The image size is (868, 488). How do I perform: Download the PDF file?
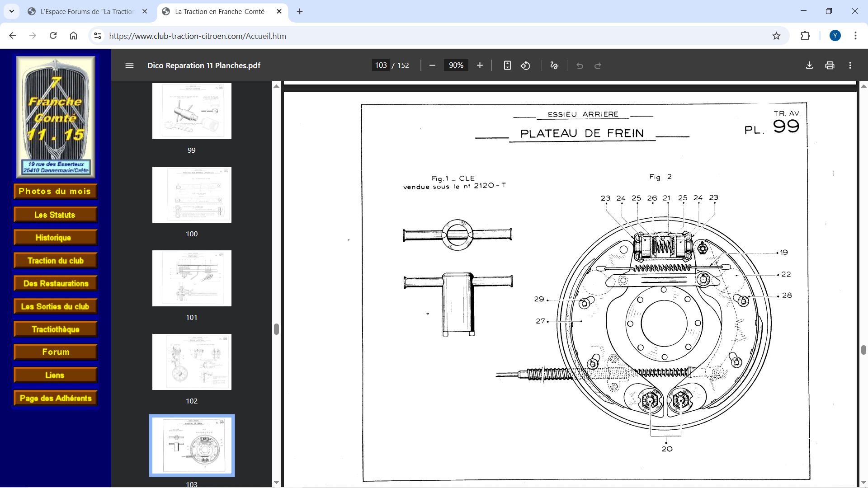[809, 66]
